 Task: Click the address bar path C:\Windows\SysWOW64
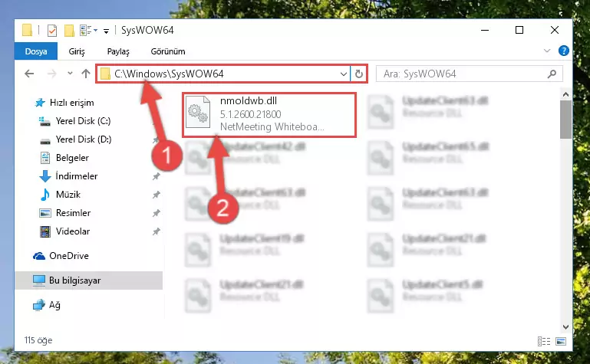(169, 74)
